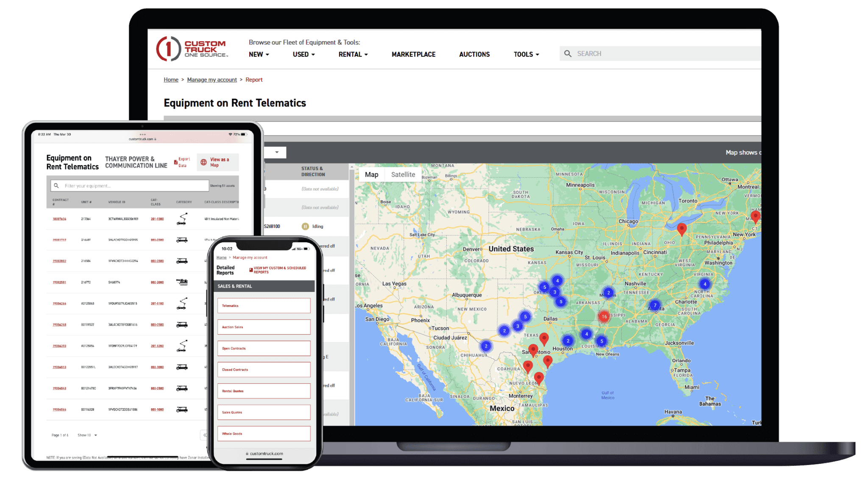The width and height of the screenshot is (868, 482).
Task: Tap the Rental Quotes button on phone
Action: pos(264,391)
